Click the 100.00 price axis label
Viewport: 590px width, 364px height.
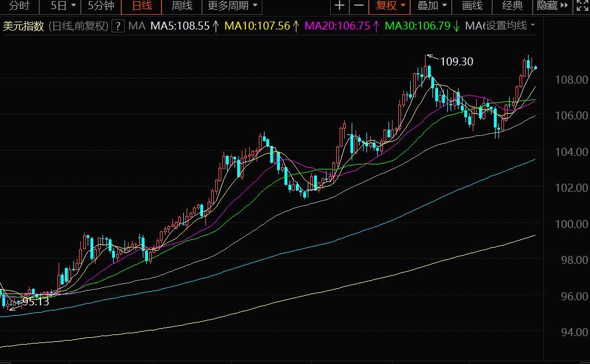(x=571, y=224)
